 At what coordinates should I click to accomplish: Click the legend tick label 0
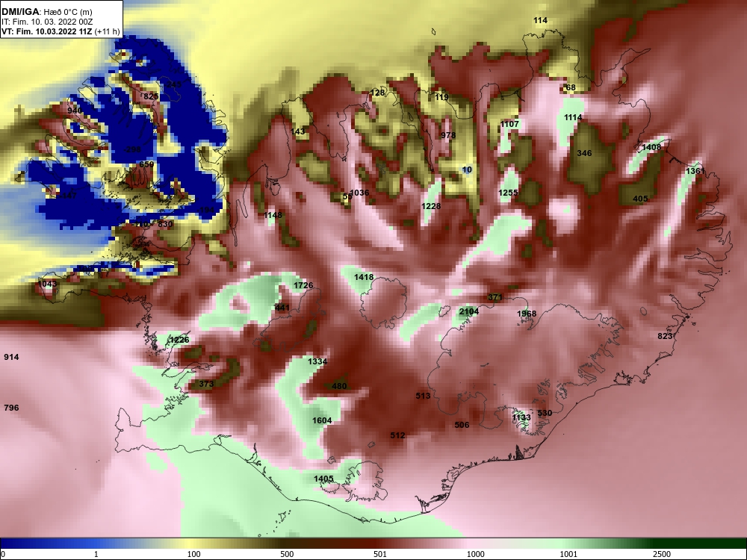point(3,555)
